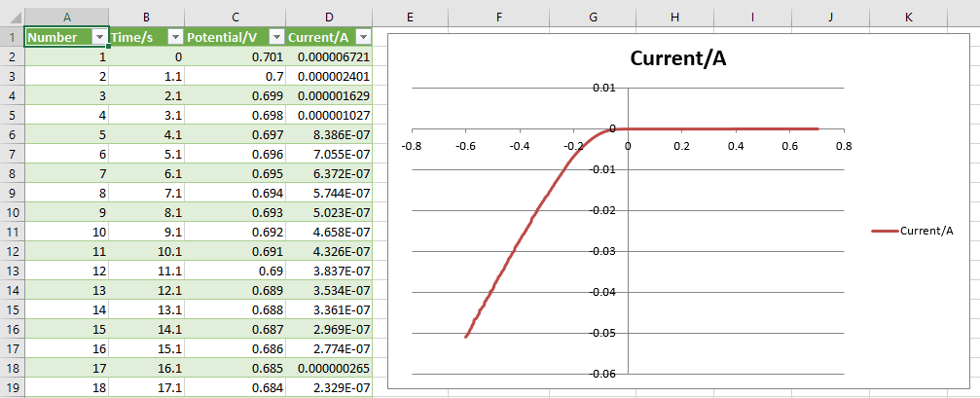Click the chart title Current/A
The image size is (980, 398).
point(677,58)
